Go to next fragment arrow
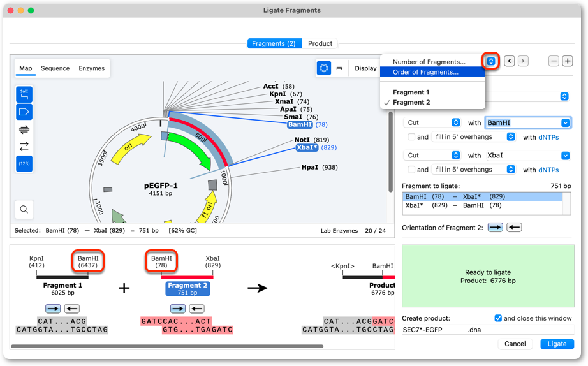588x366 pixels. click(523, 61)
